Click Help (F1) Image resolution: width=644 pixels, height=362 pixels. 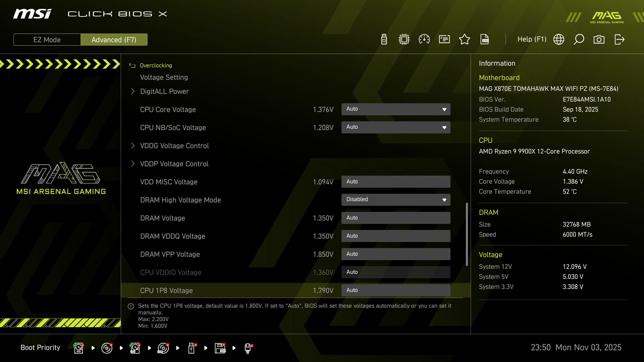532,39
